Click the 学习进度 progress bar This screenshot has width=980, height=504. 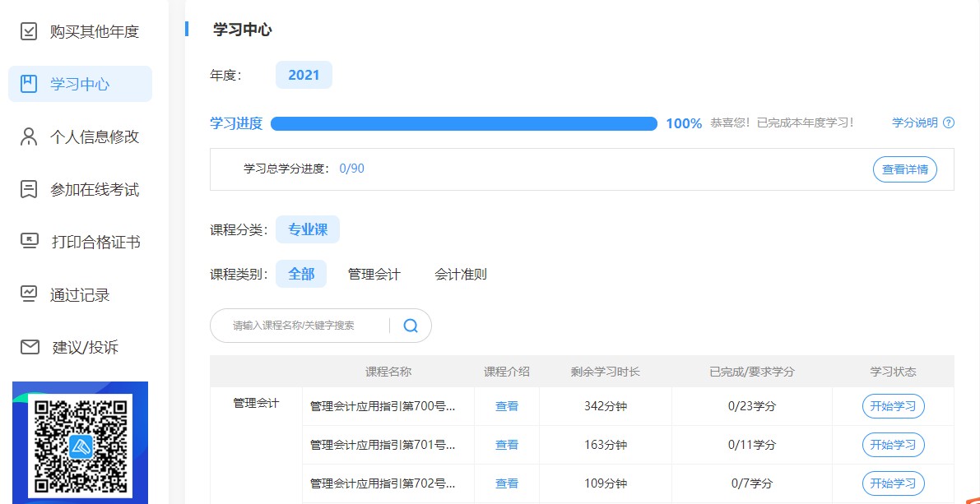463,124
